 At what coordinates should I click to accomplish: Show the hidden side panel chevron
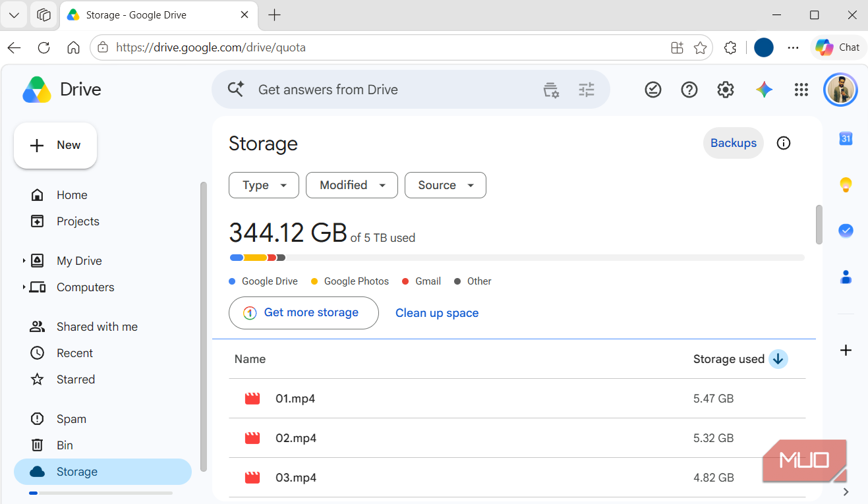846,491
